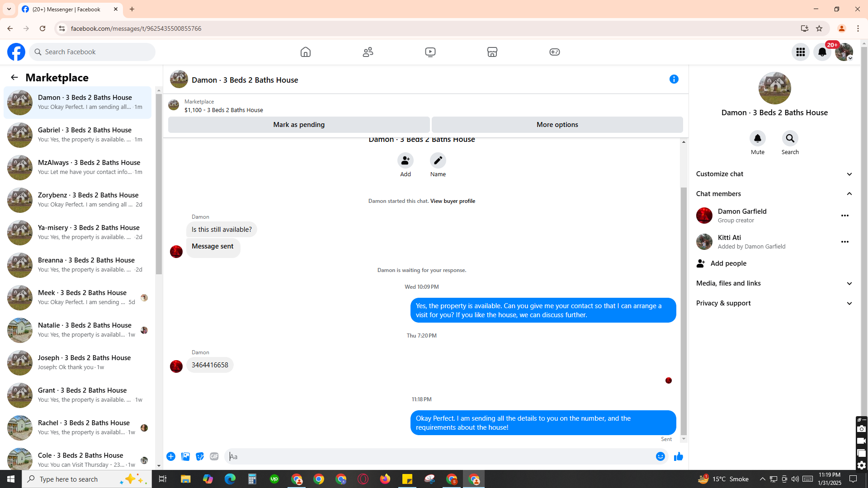Search within the conversation

[790, 138]
